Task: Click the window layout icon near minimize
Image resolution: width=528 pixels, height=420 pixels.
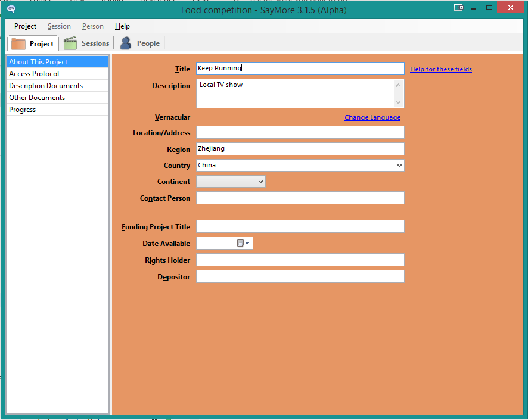Action: 458,7
